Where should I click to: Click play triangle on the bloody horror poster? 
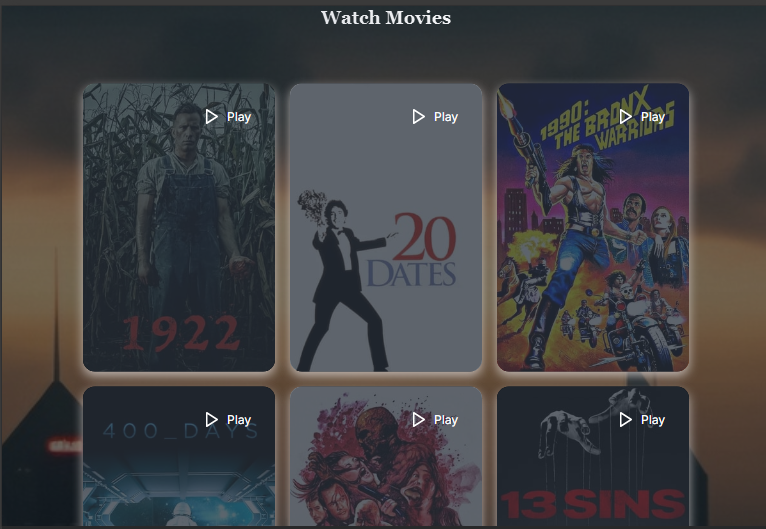[419, 420]
